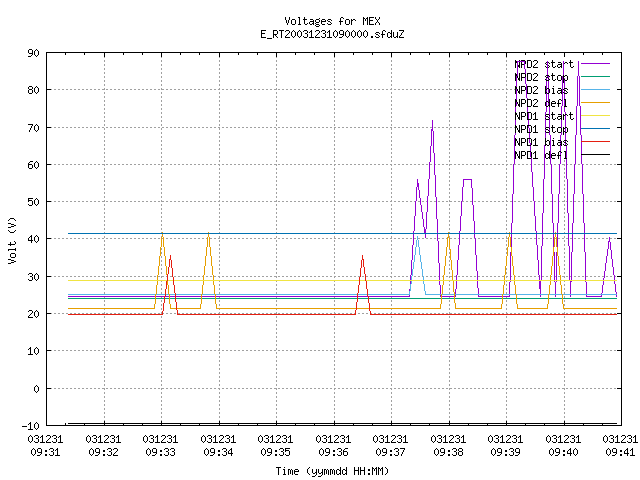Click the purple flat-topped plateau at 56 V

click(x=467, y=179)
